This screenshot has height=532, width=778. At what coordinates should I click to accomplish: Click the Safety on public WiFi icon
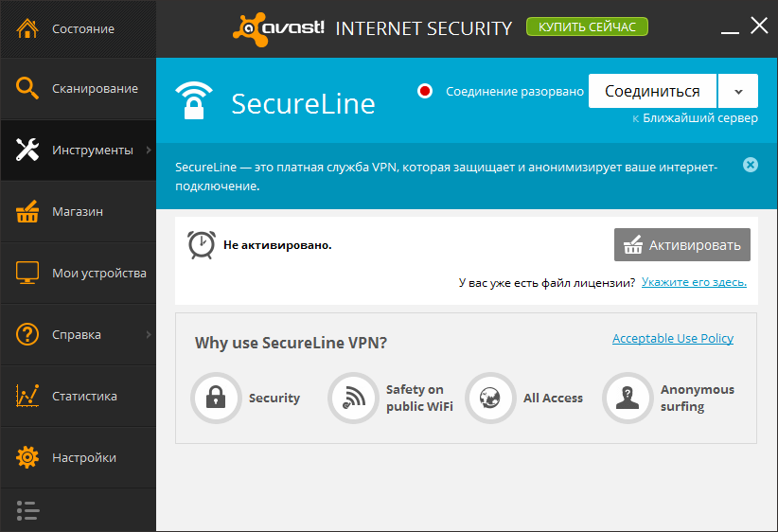[x=352, y=398]
